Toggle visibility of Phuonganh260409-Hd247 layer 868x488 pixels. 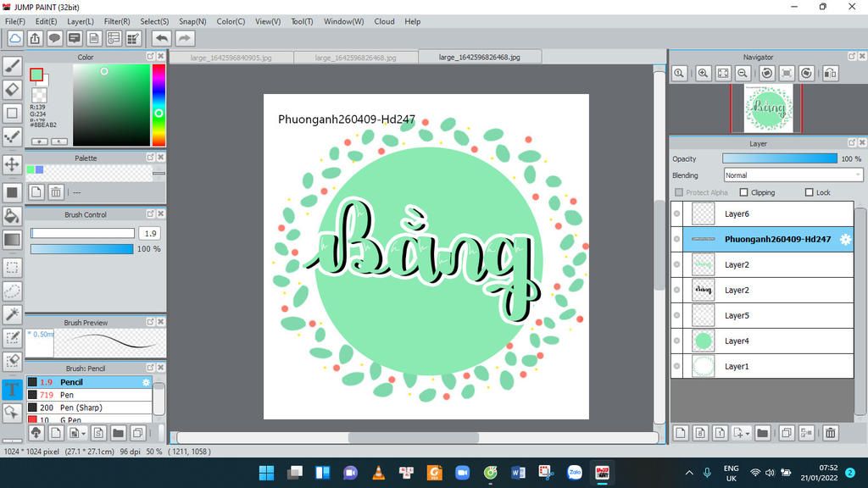[x=676, y=239]
